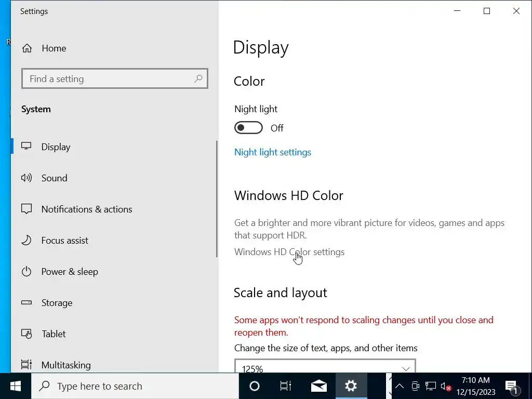The width and height of the screenshot is (532, 399).
Task: Click the Power & sleep icon
Action: click(26, 271)
